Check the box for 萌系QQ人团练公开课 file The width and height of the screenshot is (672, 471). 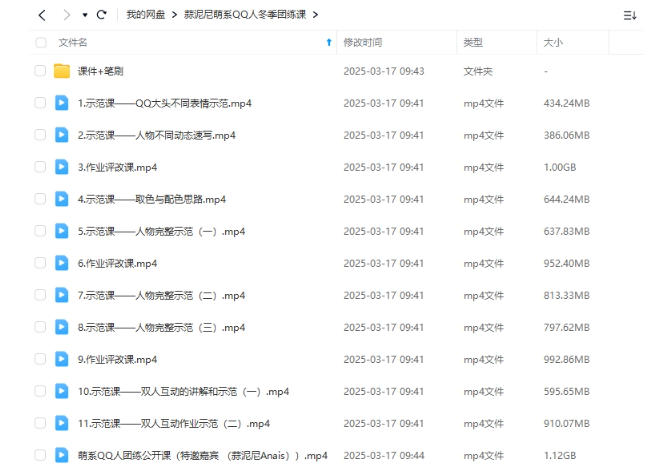tap(40, 455)
